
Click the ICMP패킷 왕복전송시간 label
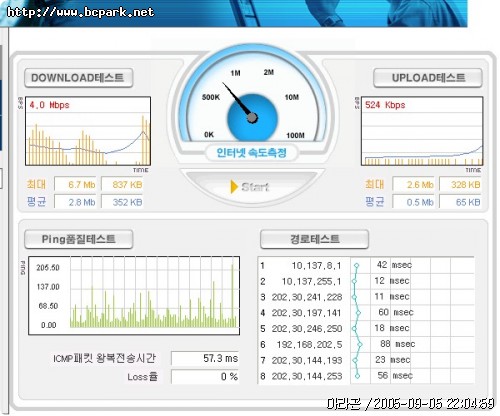[x=104, y=358]
